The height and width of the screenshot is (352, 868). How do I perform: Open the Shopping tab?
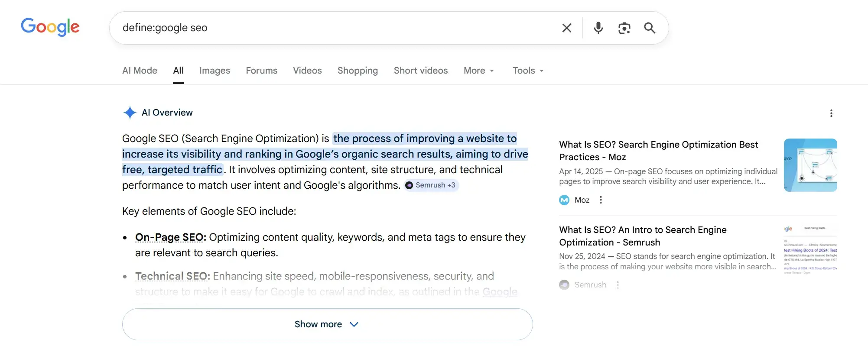click(358, 70)
